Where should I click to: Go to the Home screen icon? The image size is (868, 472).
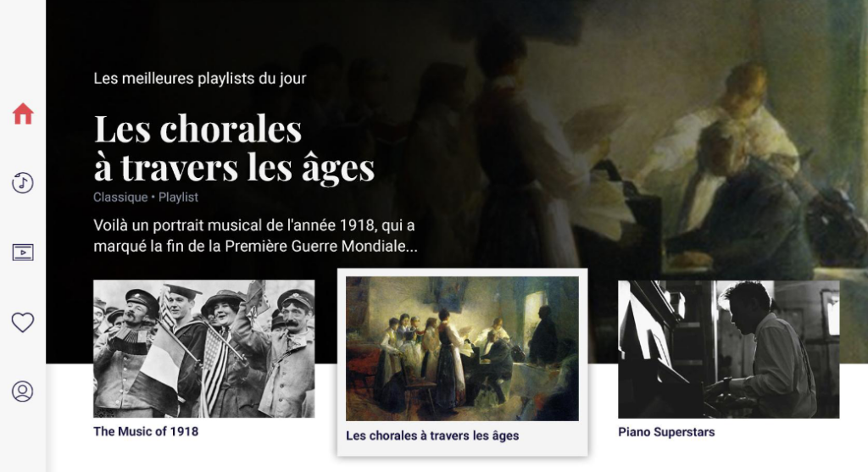click(x=23, y=114)
